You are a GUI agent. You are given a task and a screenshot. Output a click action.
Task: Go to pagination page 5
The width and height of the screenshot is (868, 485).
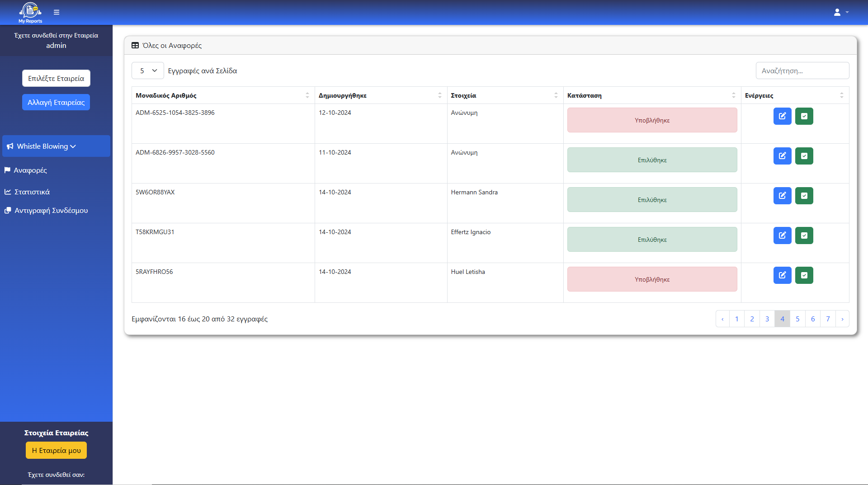click(797, 319)
